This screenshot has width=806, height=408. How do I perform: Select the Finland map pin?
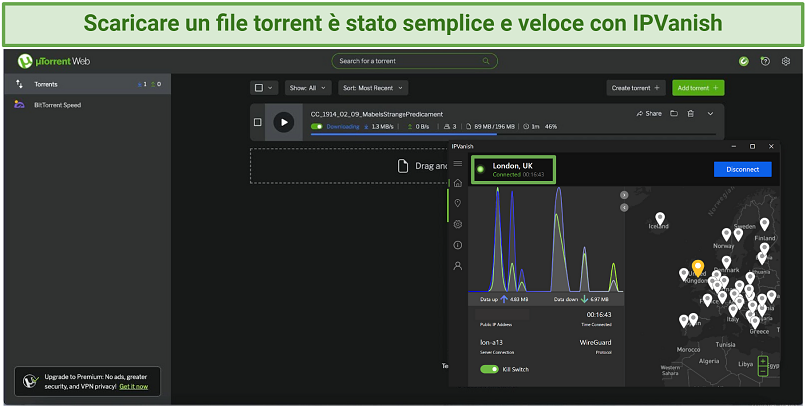coord(764,224)
